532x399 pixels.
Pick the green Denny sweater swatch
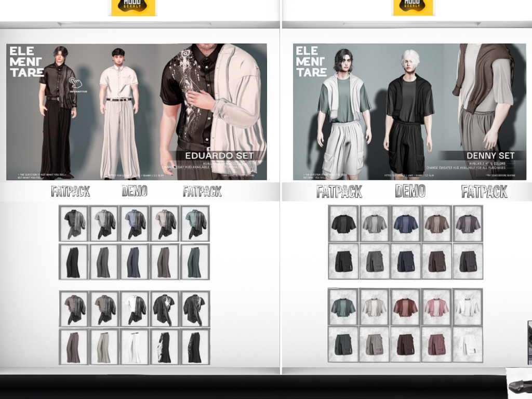343,307
